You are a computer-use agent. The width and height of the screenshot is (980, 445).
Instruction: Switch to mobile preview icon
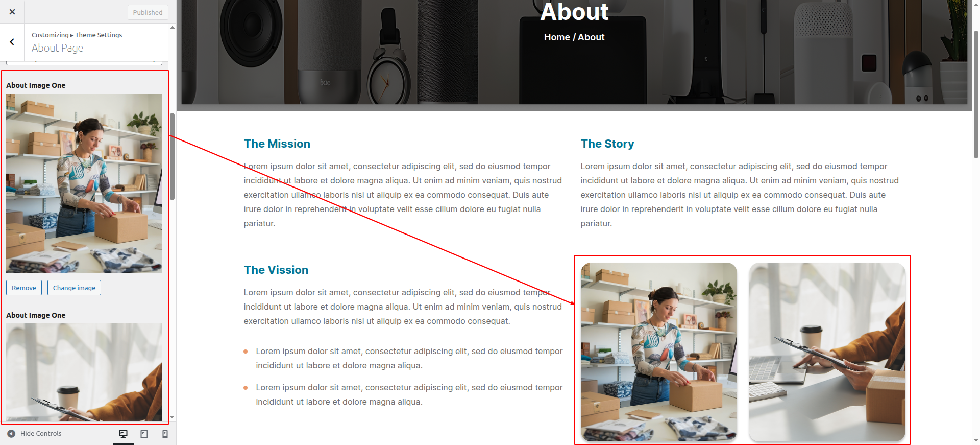click(x=165, y=434)
